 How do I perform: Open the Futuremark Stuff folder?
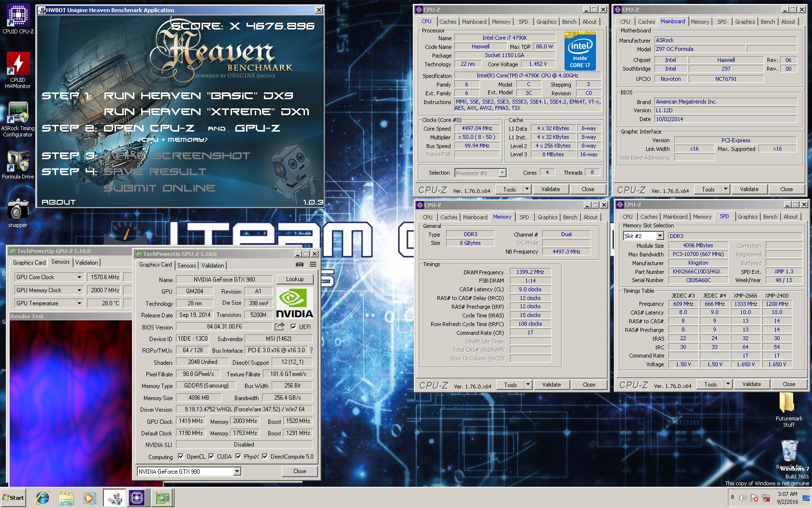788,410
